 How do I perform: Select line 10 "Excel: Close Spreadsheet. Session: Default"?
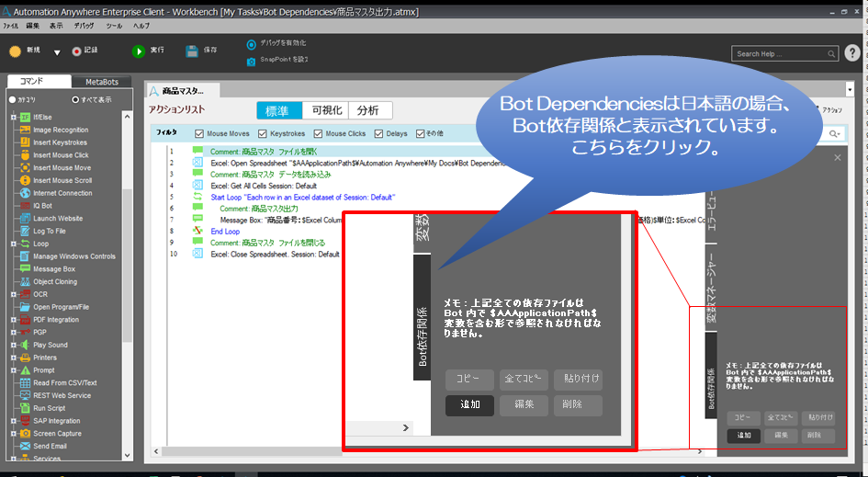coord(275,255)
